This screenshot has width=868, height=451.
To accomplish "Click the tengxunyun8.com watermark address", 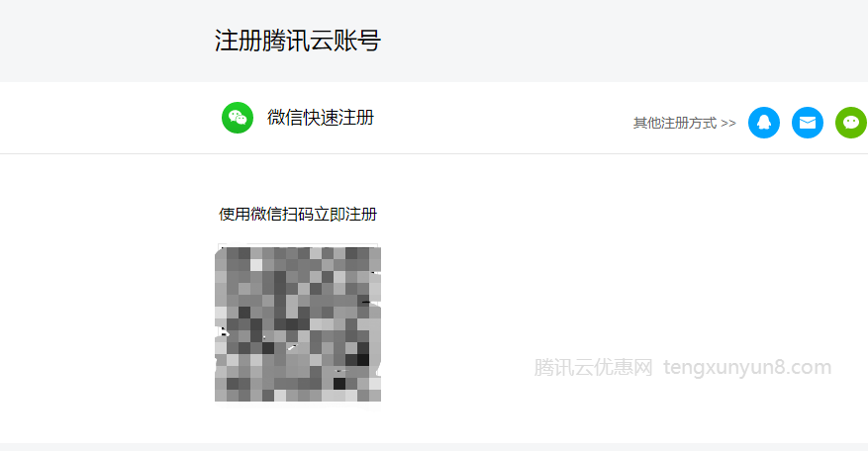I will pyautogui.click(x=747, y=368).
